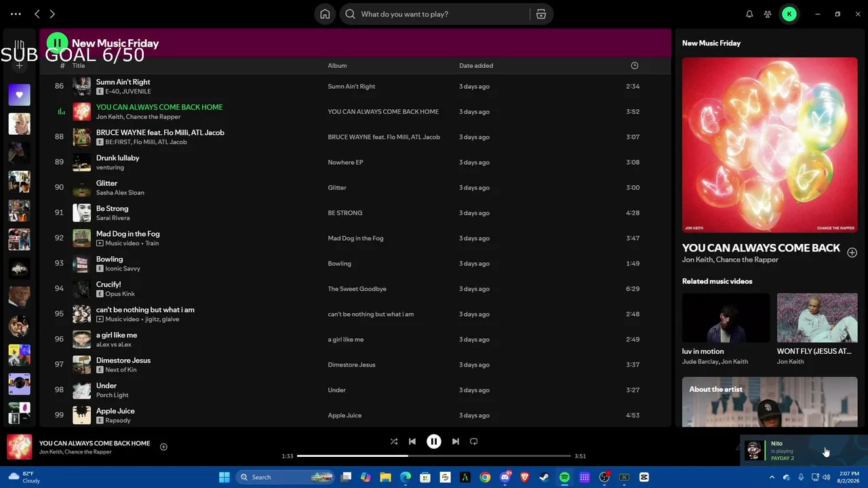The image size is (868, 488).
Task: Expand the system tray hidden icons chevron
Action: pyautogui.click(x=772, y=477)
